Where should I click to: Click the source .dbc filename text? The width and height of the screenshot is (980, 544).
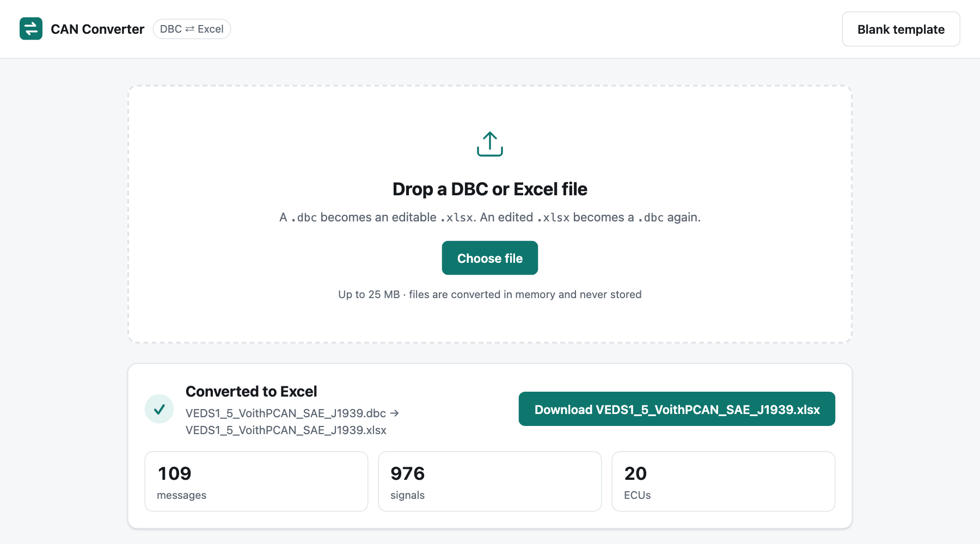[286, 413]
